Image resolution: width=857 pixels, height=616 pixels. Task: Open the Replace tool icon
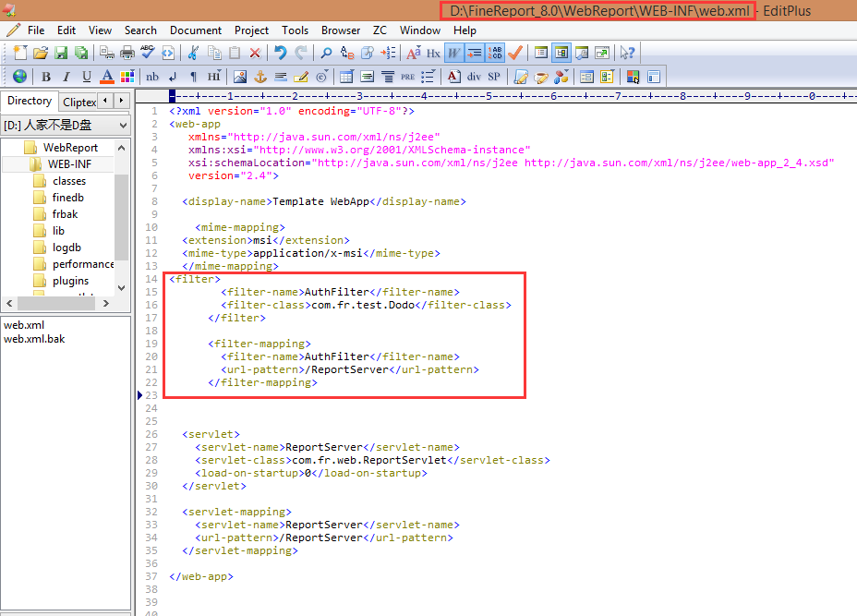click(x=347, y=53)
